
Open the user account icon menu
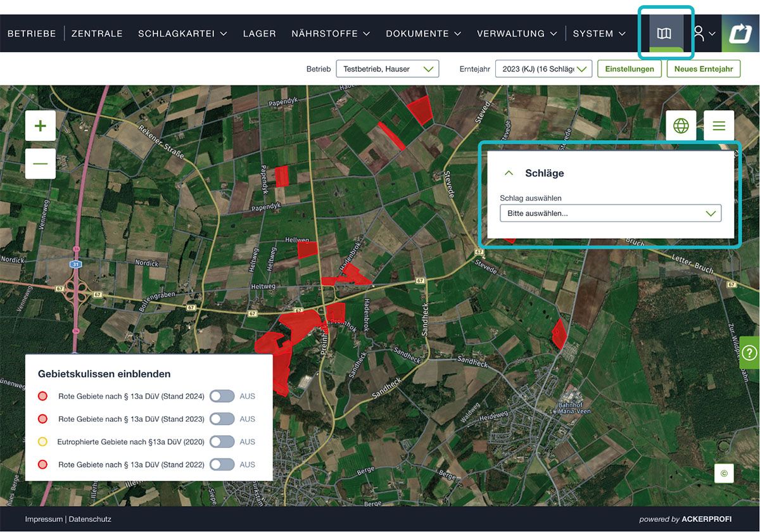(703, 34)
